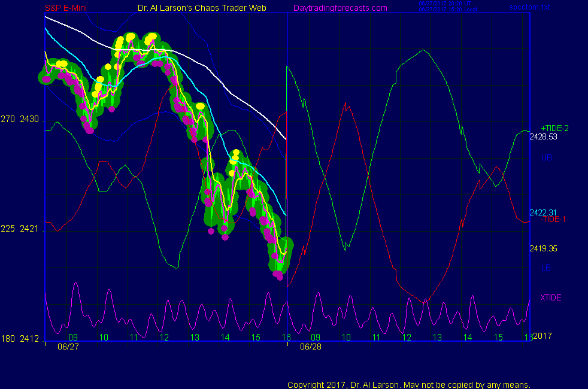Click the "06/27/2017 20:20 UT" timestamp
This screenshot has height=389, width=588.
point(445,4)
